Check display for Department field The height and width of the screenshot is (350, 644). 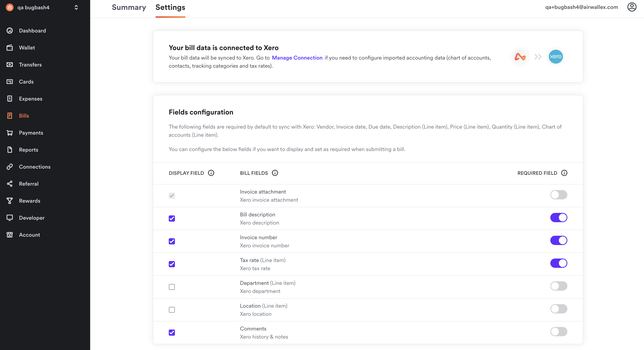click(172, 287)
